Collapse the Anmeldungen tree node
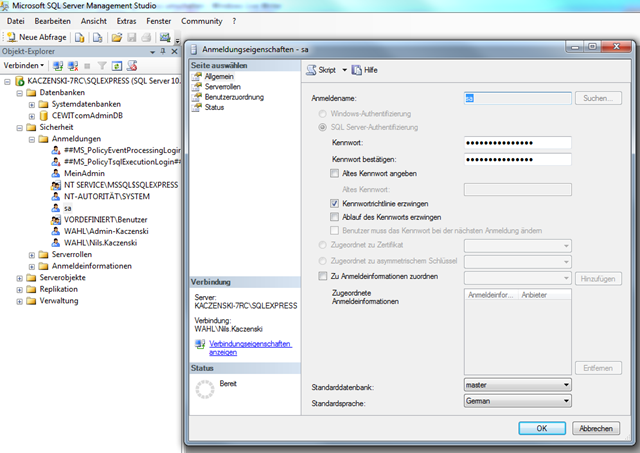This screenshot has width=640, height=453. 32,139
